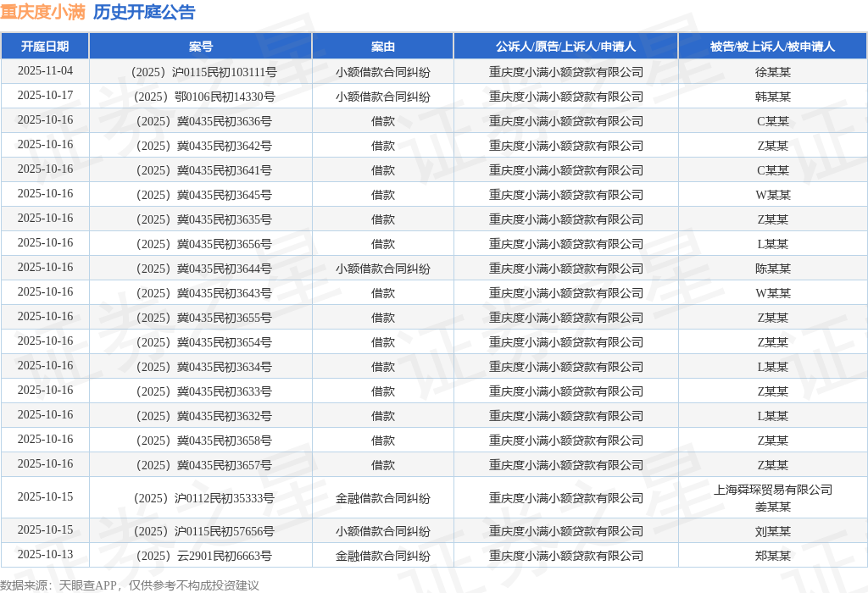The width and height of the screenshot is (868, 593).
Task: Click defendant C某某 in the 3636号 row
Action: [x=773, y=121]
